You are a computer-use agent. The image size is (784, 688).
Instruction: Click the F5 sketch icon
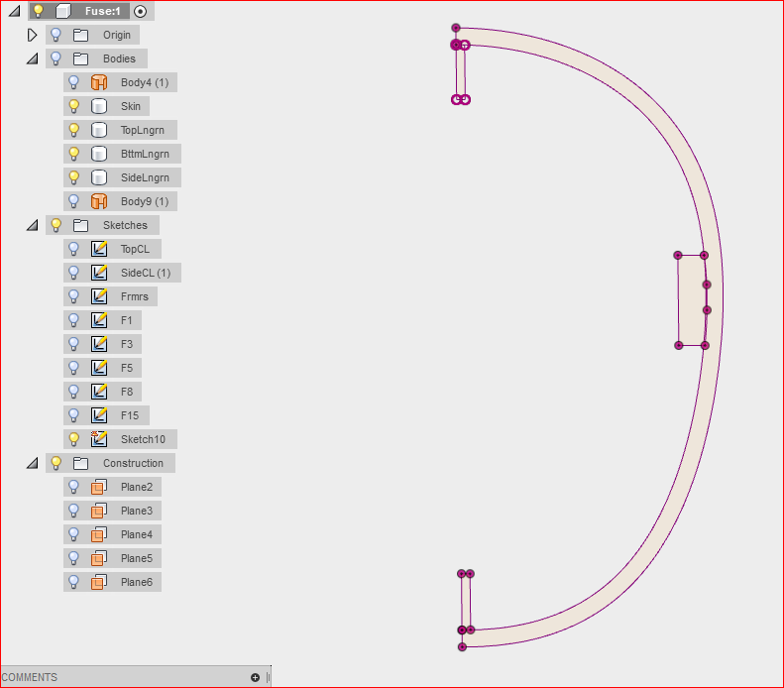[x=99, y=368]
